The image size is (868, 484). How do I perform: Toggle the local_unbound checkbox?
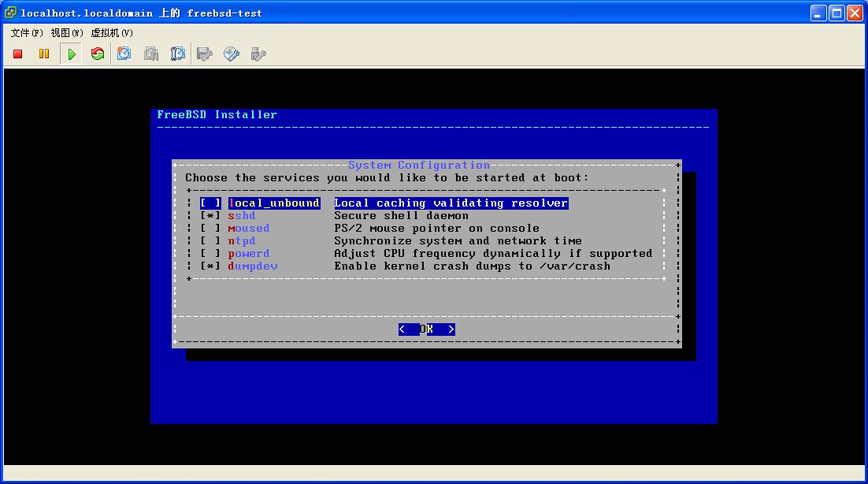(x=210, y=203)
